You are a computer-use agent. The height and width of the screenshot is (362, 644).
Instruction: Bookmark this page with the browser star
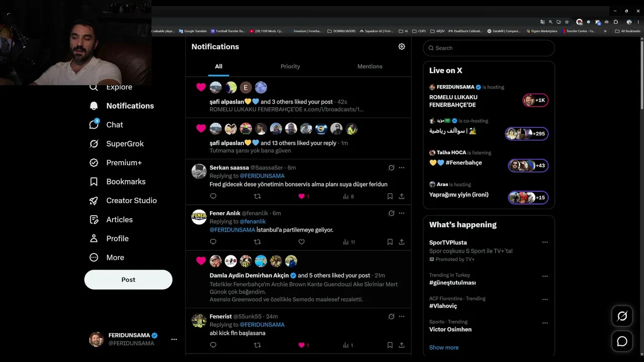[567, 22]
